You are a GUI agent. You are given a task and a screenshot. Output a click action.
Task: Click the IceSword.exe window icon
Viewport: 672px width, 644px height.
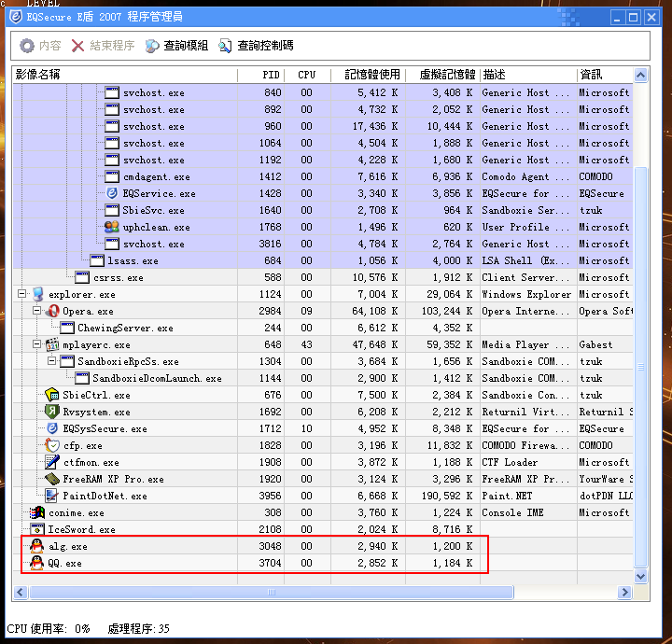pos(36,529)
